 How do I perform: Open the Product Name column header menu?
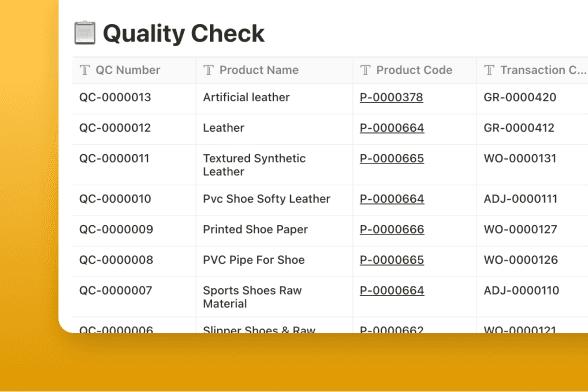pyautogui.click(x=274, y=70)
